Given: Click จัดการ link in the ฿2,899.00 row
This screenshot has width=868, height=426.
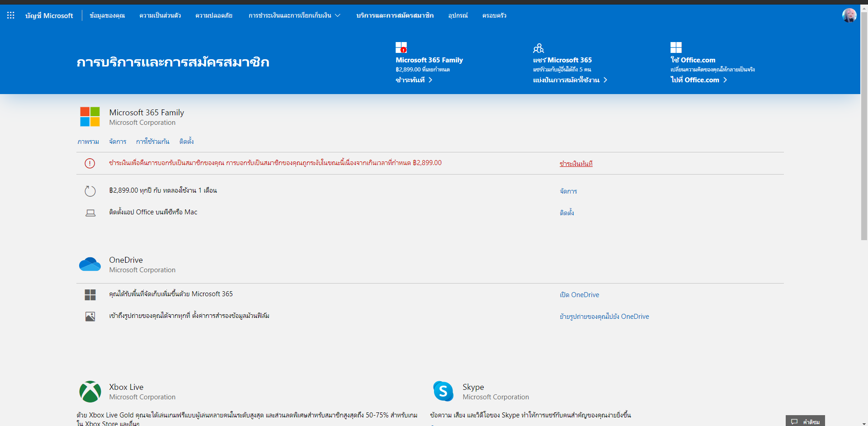Looking at the screenshot, I should pyautogui.click(x=568, y=191).
